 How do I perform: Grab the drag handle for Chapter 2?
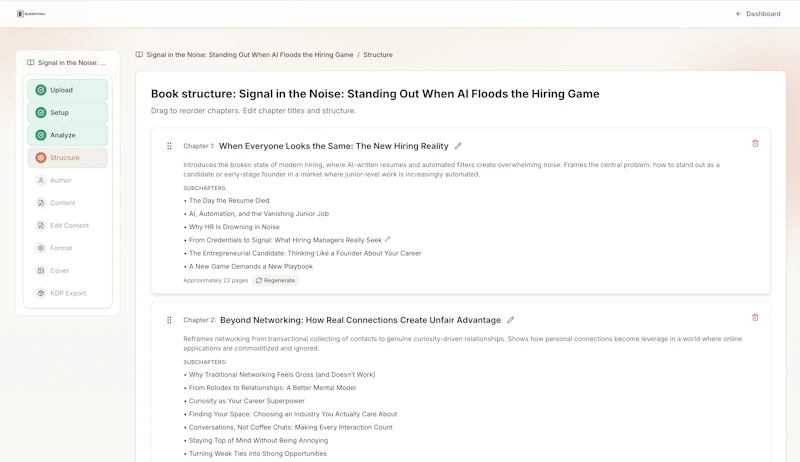point(169,320)
